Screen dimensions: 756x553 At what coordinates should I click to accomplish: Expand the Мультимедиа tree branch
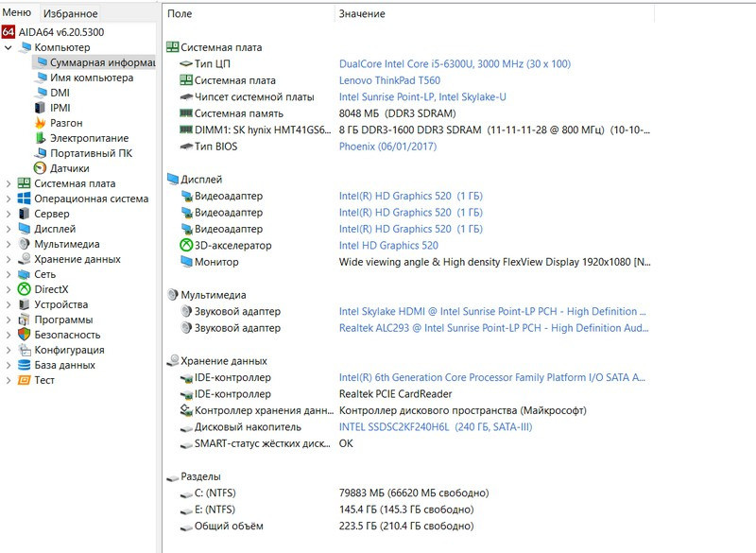click(x=9, y=244)
